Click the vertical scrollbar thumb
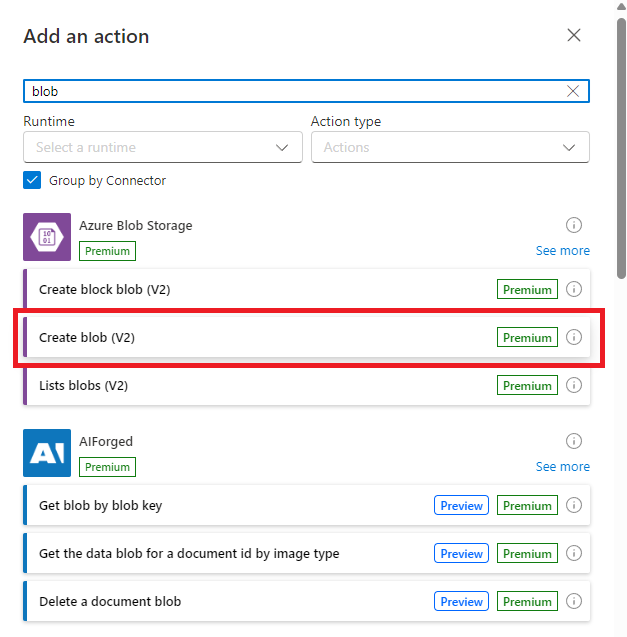Viewport: 627px width, 637px height. pyautogui.click(x=621, y=148)
